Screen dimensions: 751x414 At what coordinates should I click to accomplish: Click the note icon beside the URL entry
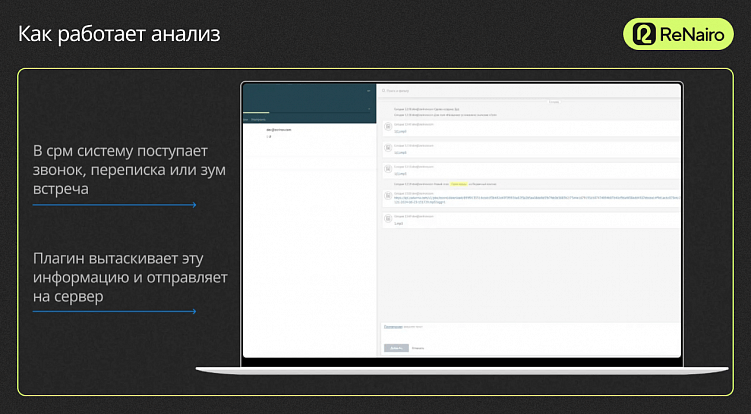(x=388, y=196)
